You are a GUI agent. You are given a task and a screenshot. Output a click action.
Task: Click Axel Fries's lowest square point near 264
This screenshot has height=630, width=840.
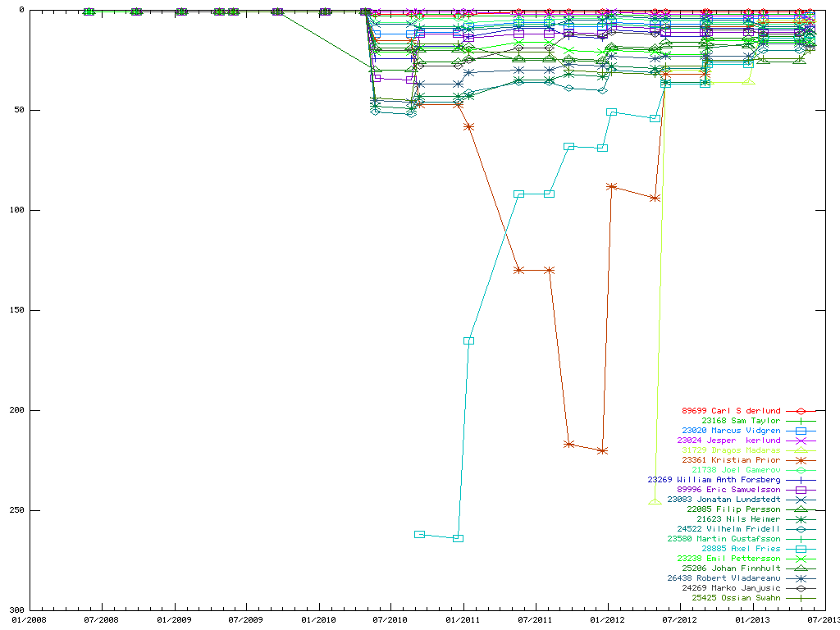[x=458, y=538]
